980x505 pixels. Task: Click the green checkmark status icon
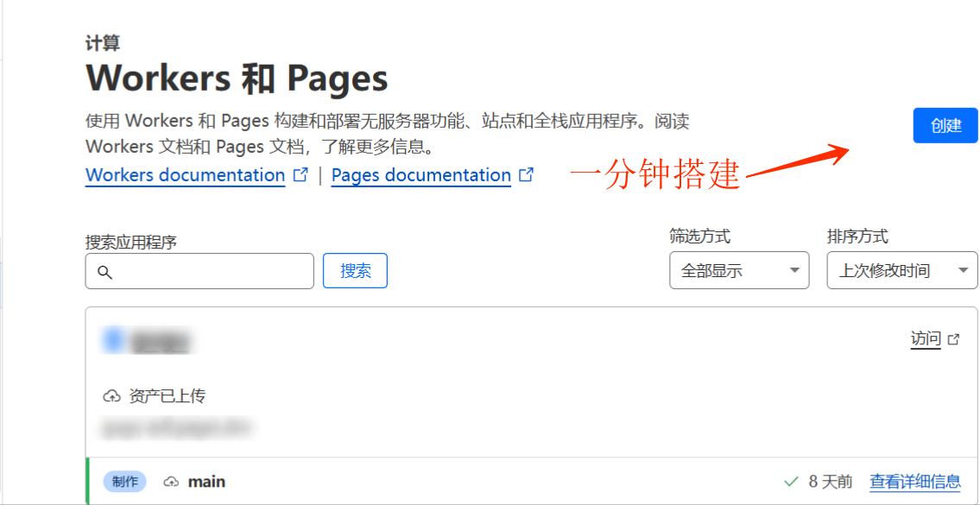790,481
